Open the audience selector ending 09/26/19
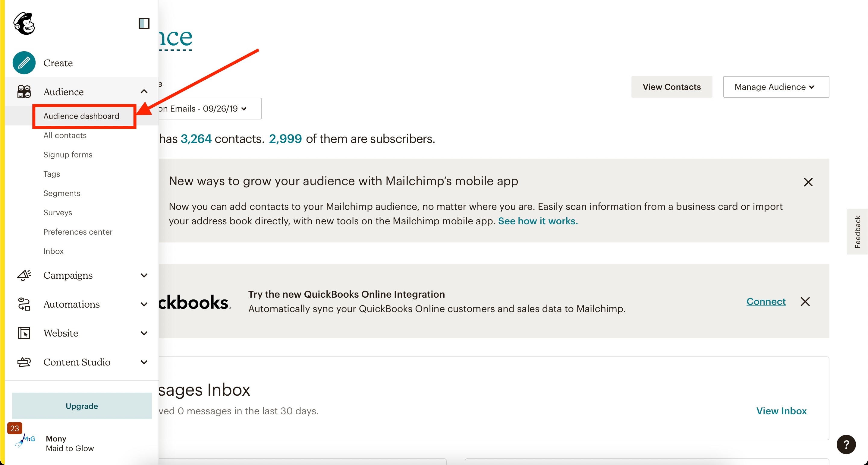Screen dimensions: 868x465 point(209,109)
